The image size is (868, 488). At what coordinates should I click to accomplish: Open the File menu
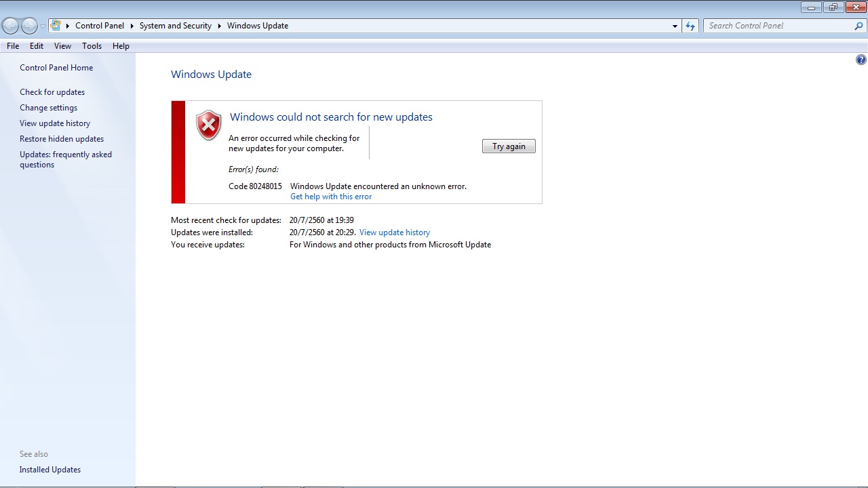tap(13, 46)
